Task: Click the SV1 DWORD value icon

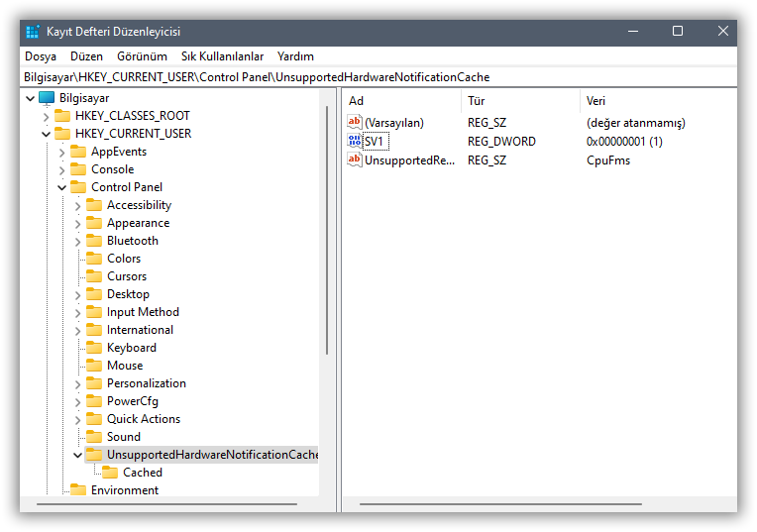Action: [355, 142]
